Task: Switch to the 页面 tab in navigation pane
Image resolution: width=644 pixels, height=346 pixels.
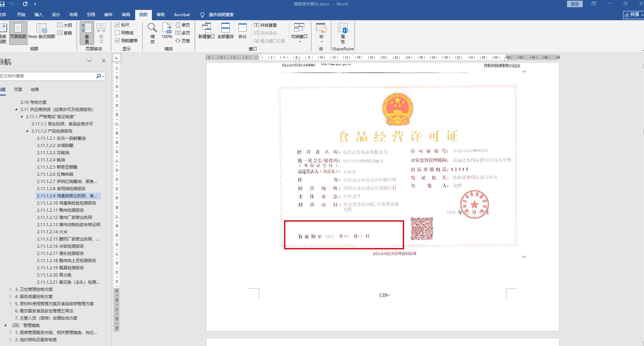Action: 18,90
